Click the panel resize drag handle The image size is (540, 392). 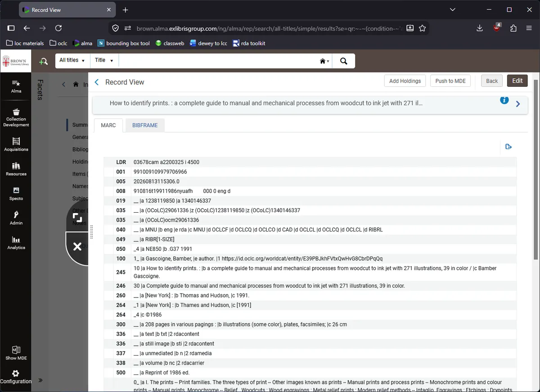(x=92, y=232)
